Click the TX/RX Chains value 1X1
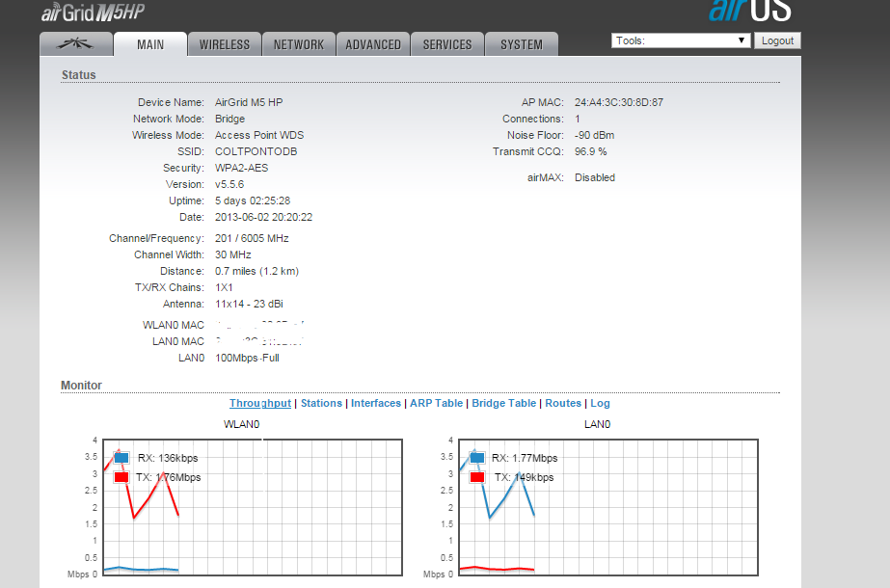The width and height of the screenshot is (890, 588). (x=224, y=288)
